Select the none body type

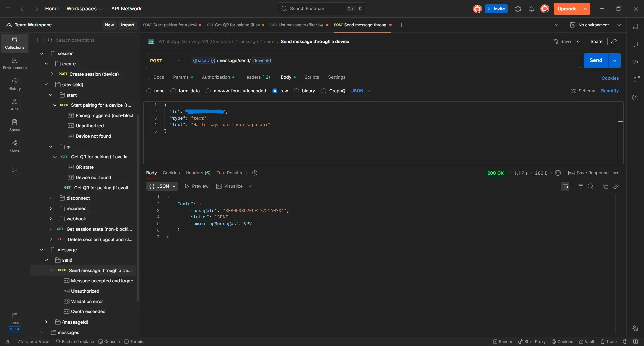tap(149, 91)
